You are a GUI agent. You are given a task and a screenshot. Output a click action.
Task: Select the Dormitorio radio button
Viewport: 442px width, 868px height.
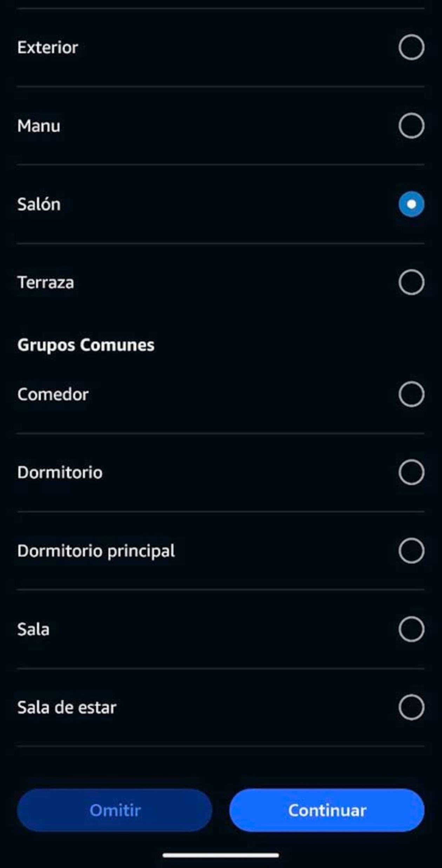point(411,472)
